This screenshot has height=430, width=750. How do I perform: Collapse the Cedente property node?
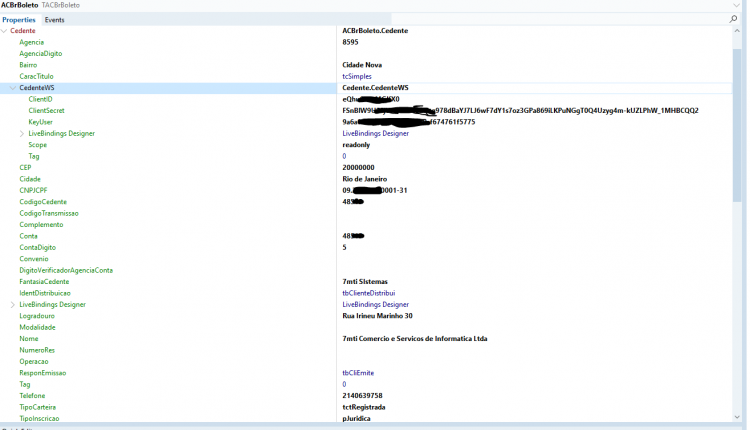click(x=4, y=31)
